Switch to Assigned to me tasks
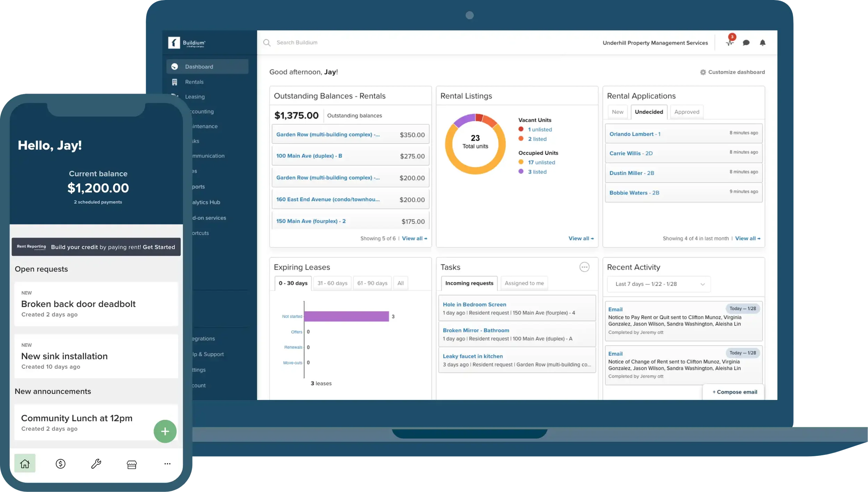Viewport: 868px width, 492px height. [x=524, y=283]
